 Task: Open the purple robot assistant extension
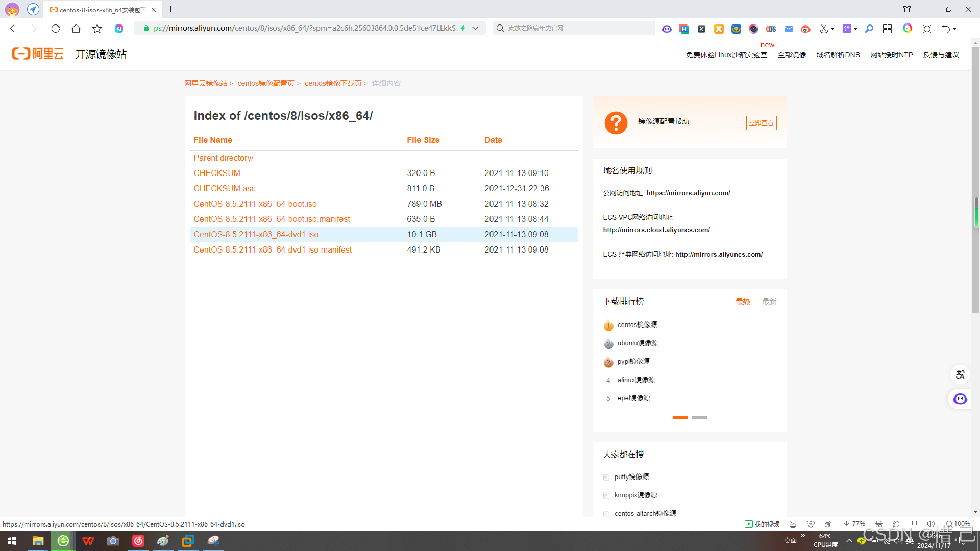667,29
